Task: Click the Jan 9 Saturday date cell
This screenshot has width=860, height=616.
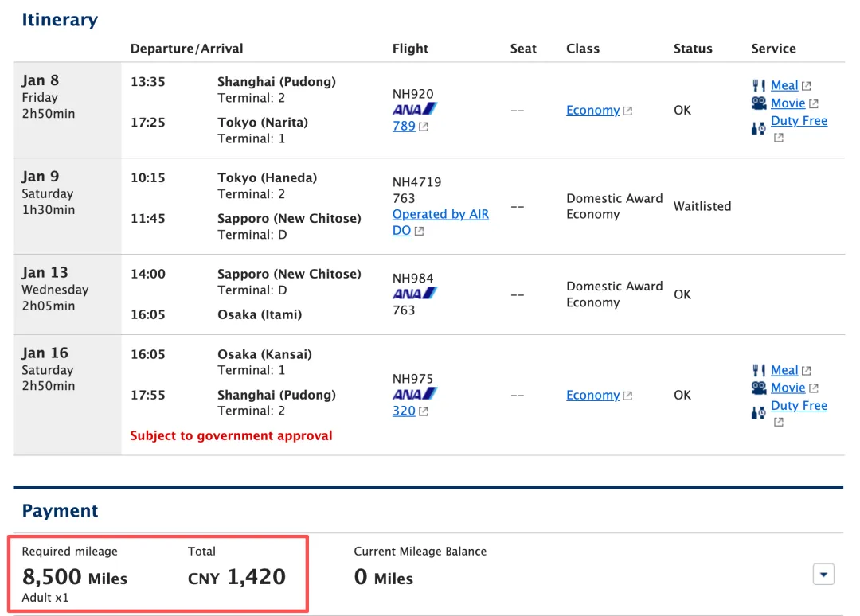Action: (67, 206)
